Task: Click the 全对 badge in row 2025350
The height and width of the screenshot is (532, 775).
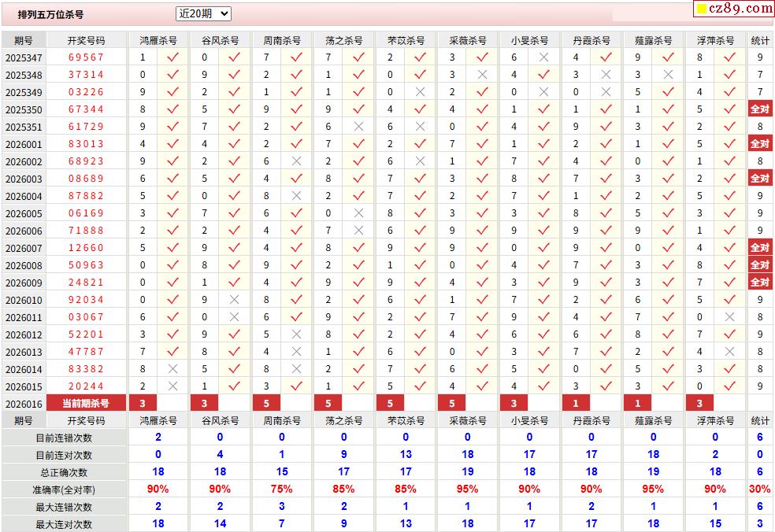Action: pyautogui.click(x=759, y=109)
